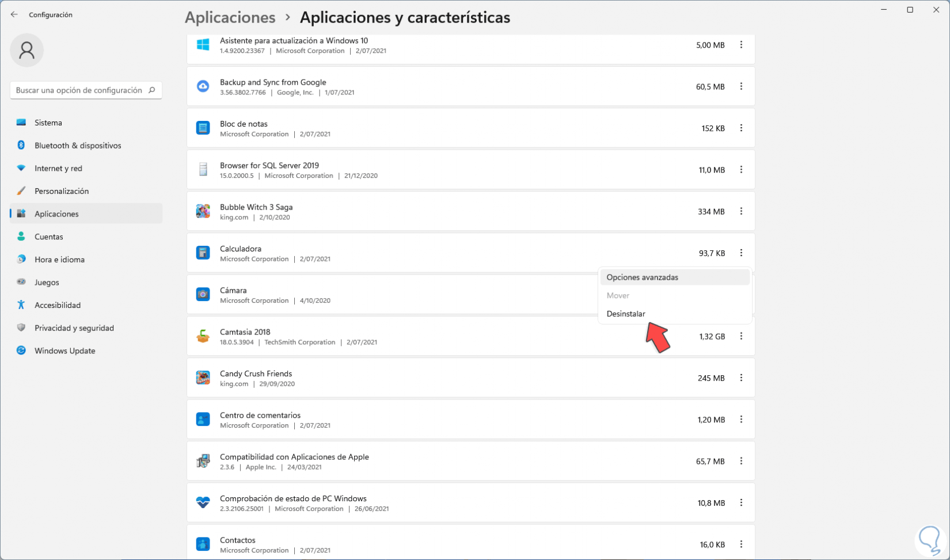Screen dimensions: 950x560
Task: Open the Sistema settings section
Action: point(86,123)
